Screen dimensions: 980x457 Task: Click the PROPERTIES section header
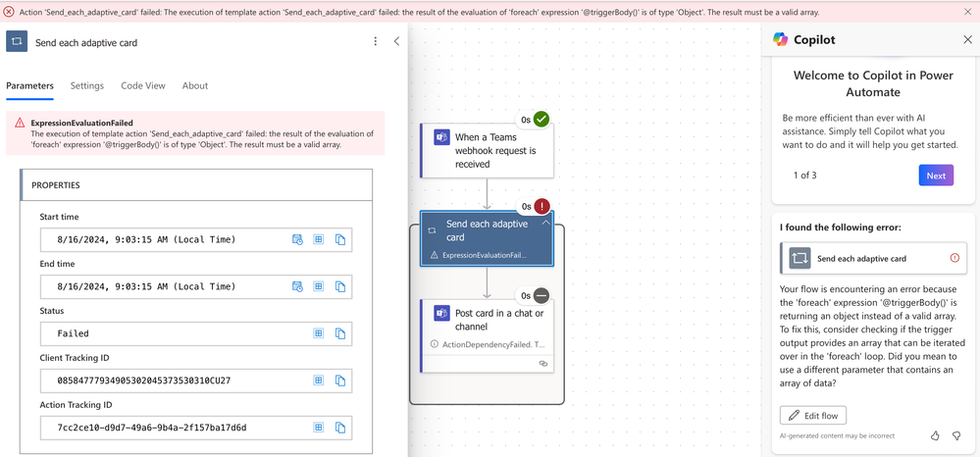coord(196,185)
